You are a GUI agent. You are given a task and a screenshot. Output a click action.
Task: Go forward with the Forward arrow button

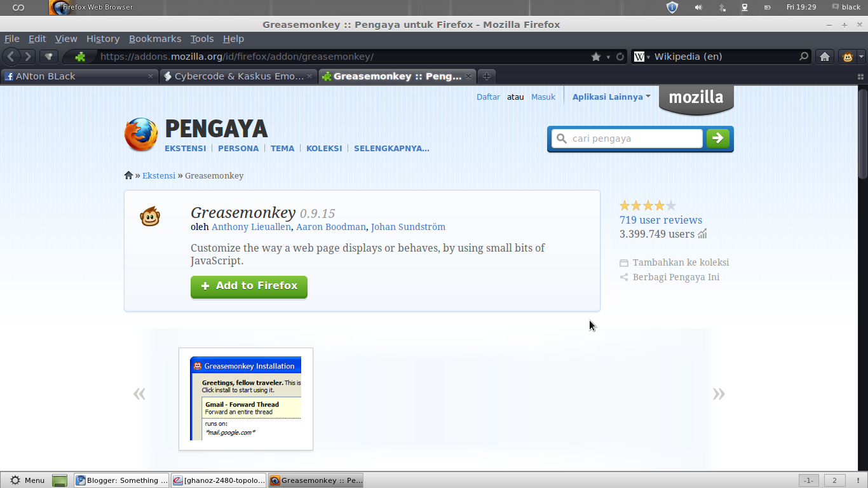[28, 57]
